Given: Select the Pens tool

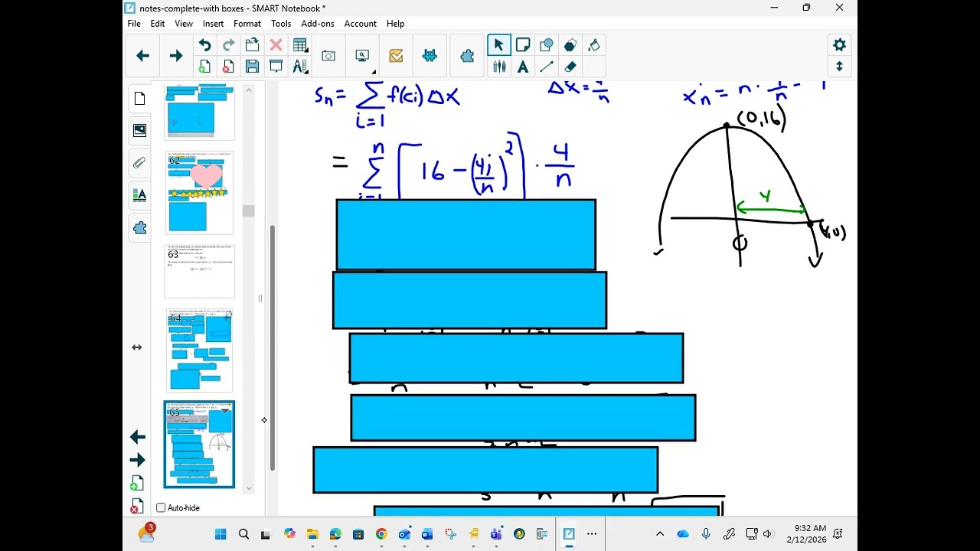Looking at the screenshot, I should (x=499, y=67).
